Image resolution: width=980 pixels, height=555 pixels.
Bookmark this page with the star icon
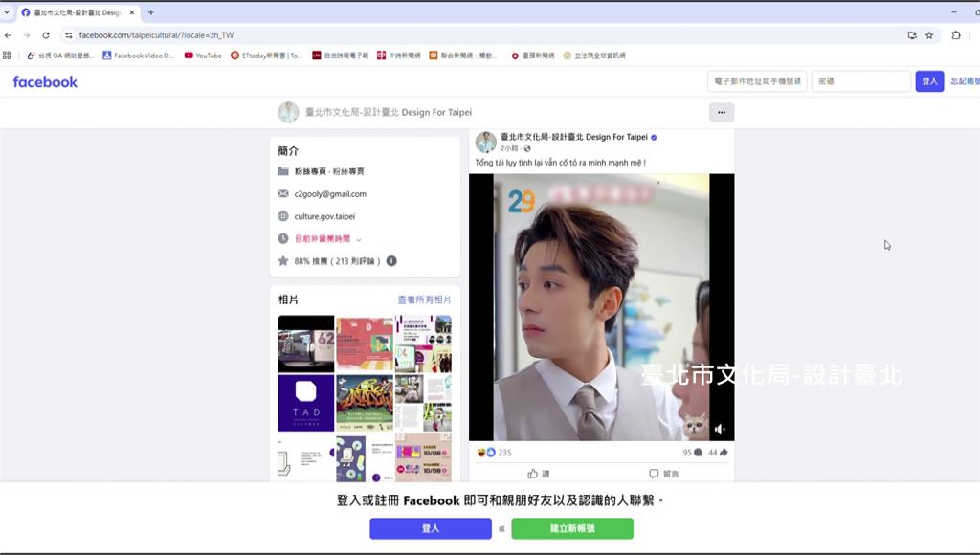click(929, 35)
